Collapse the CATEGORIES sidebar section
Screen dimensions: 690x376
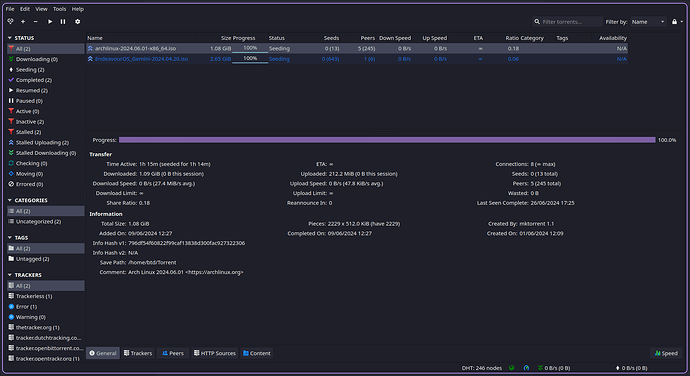(10, 200)
